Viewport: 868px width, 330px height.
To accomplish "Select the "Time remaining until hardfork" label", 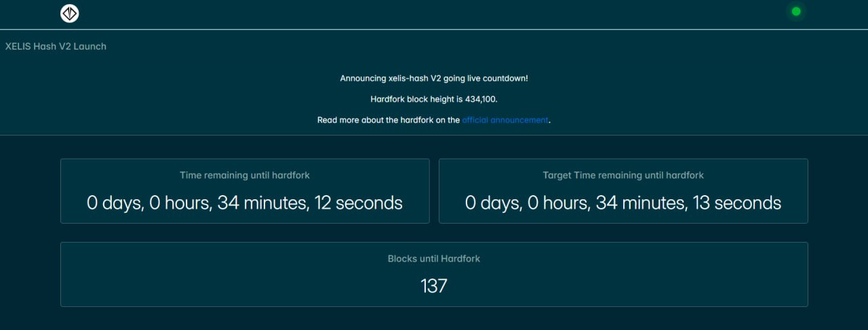I will coord(245,176).
